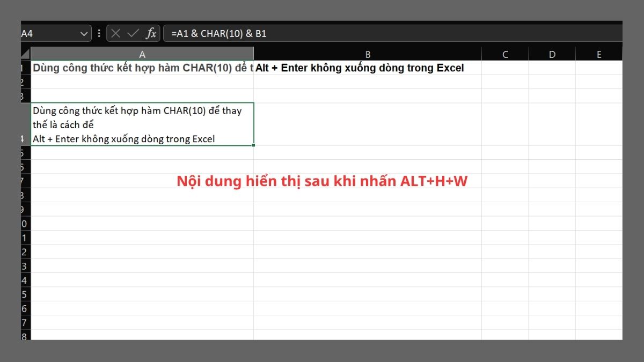Click the vertical ellipsis next to the Name Box

(99, 33)
